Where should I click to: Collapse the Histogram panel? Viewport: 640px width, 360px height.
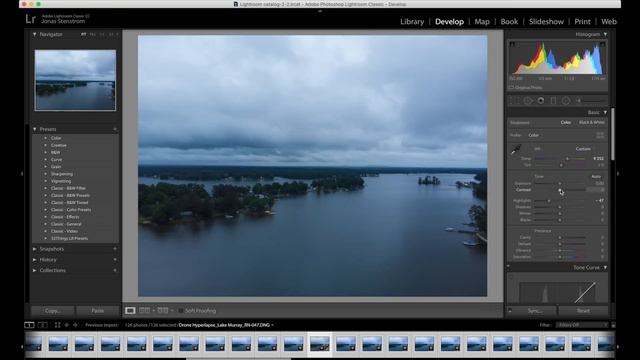click(605, 34)
